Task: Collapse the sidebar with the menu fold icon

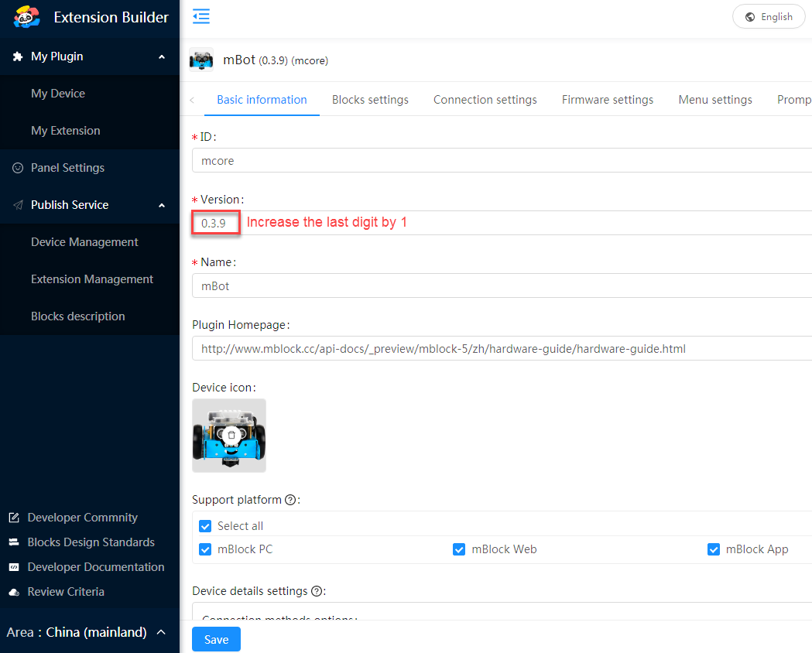Action: pos(201,16)
